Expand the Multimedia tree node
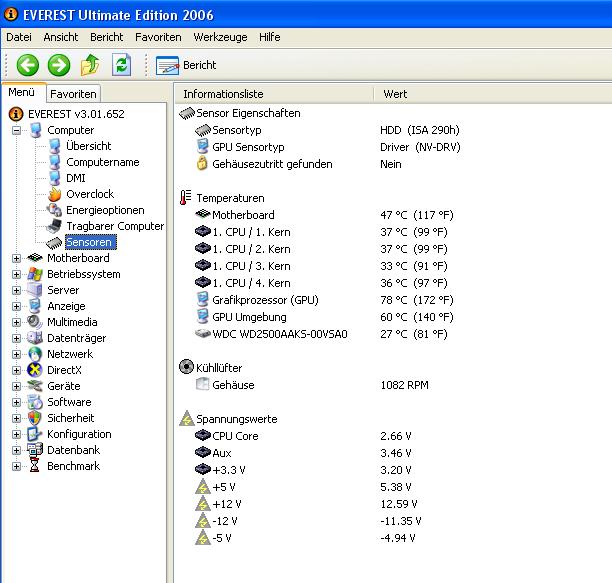612x583 pixels. [x=16, y=322]
